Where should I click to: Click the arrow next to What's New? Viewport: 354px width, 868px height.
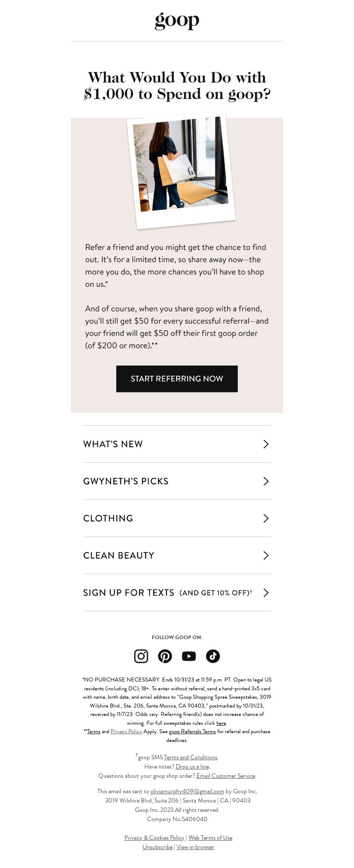point(266,444)
